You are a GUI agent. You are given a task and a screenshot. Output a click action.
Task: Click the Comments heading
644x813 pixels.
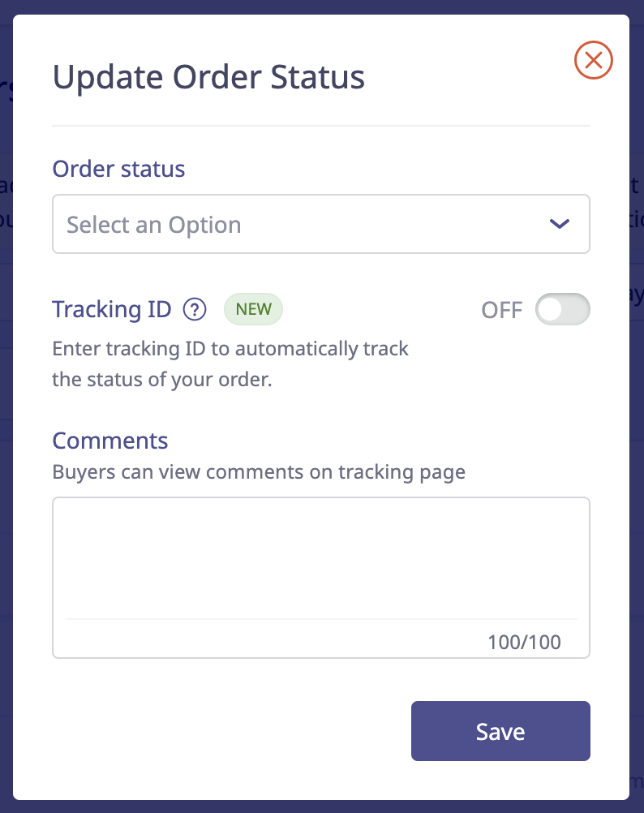[109, 441]
